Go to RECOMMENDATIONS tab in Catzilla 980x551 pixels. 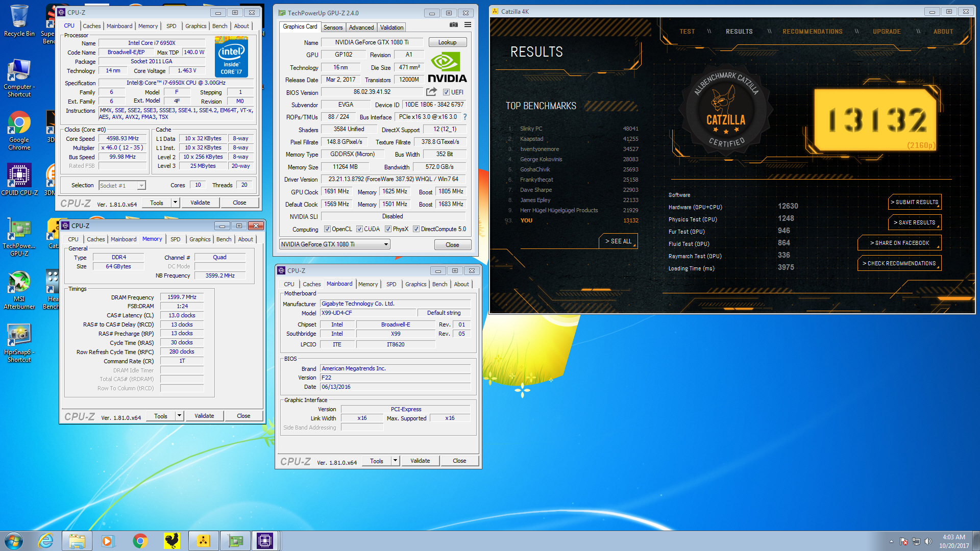point(812,32)
